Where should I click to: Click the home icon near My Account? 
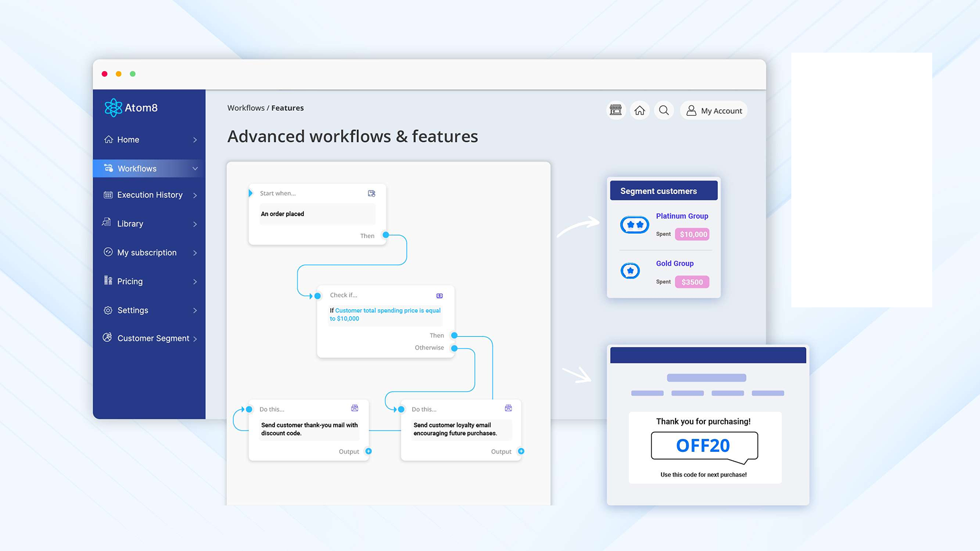tap(639, 110)
